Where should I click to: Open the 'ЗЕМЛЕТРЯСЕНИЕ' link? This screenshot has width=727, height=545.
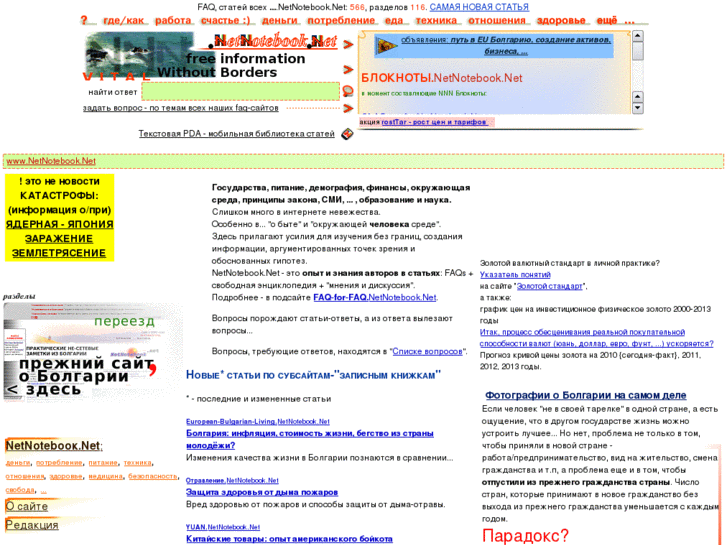click(x=59, y=253)
